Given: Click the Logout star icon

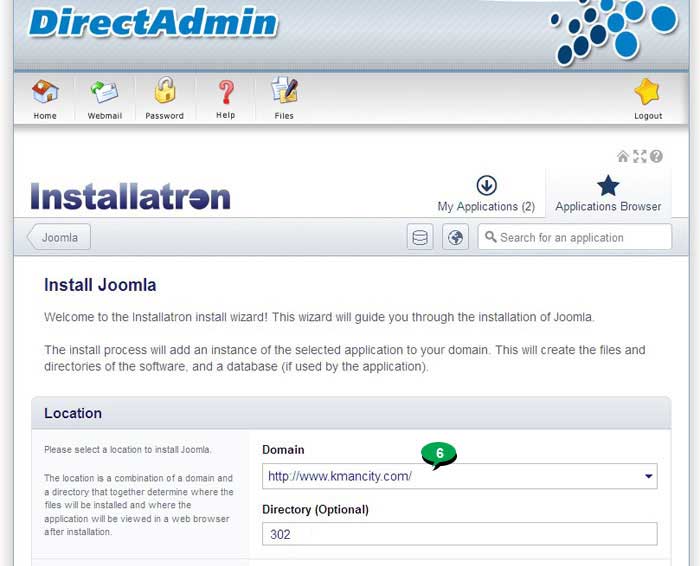Looking at the screenshot, I should point(647,92).
